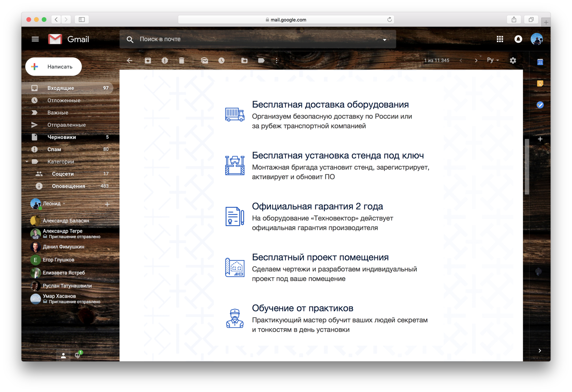Go back in Safari history
The image size is (572, 392).
pyautogui.click(x=57, y=19)
